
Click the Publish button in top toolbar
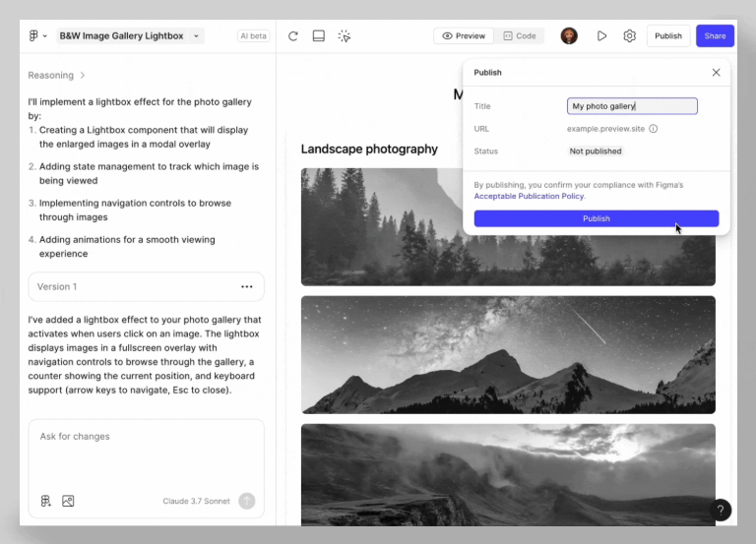tap(667, 35)
